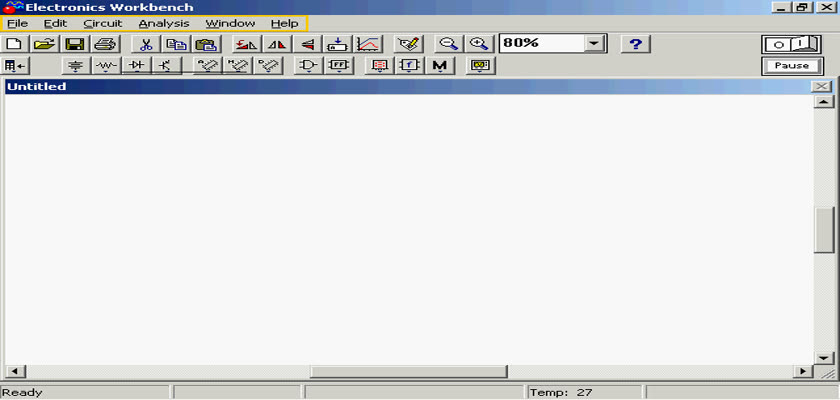
Task: Open the Logic Gates parts bin
Action: [309, 66]
